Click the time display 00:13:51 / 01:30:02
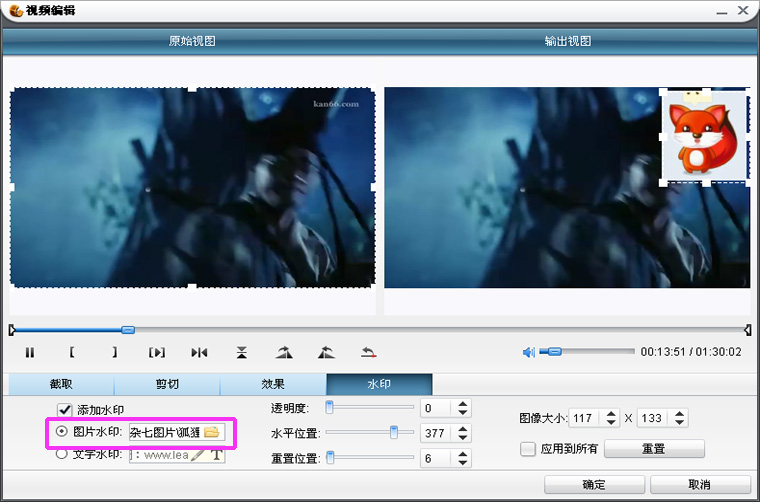 (691, 352)
